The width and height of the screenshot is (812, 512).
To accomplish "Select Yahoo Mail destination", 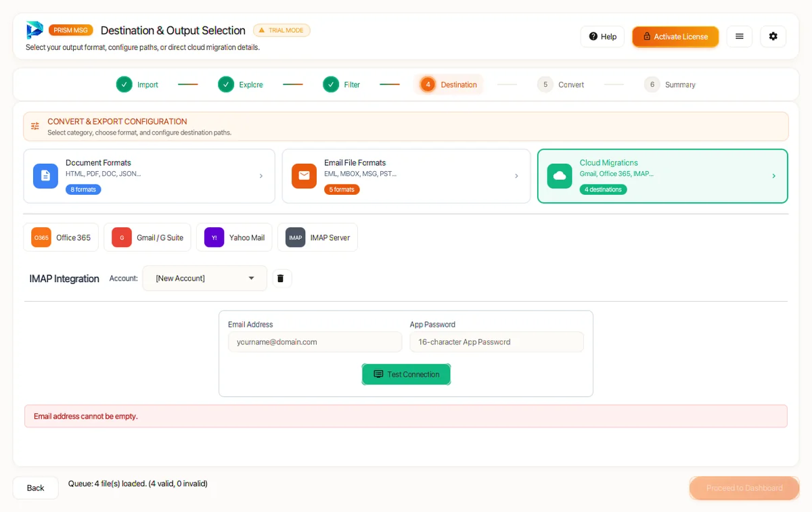I will 234,237.
